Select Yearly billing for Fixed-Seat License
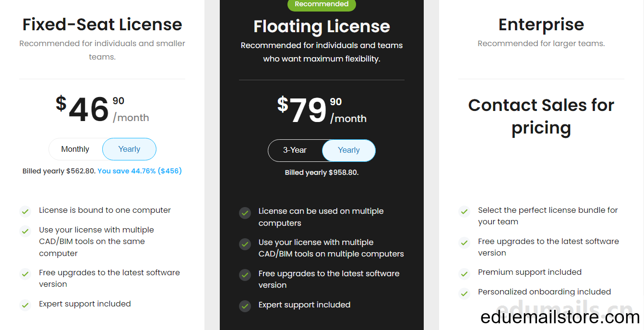The width and height of the screenshot is (644, 330). click(x=129, y=149)
